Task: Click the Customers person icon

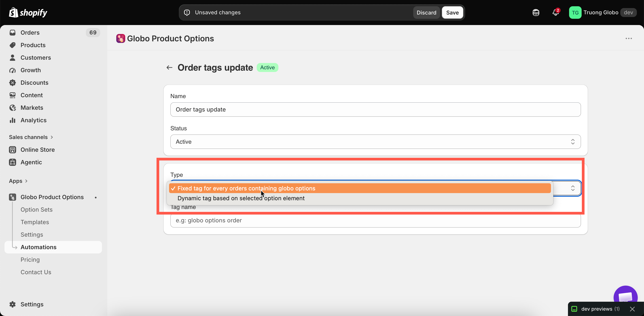Action: [x=13, y=57]
